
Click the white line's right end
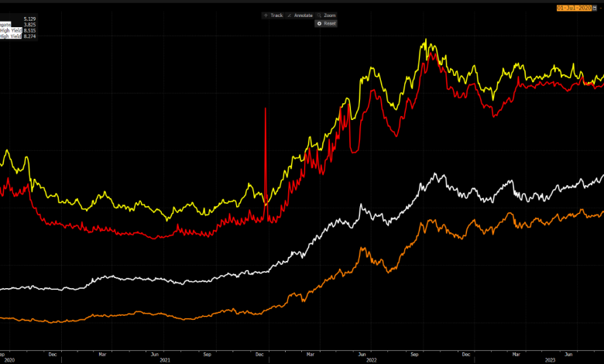tap(602, 177)
